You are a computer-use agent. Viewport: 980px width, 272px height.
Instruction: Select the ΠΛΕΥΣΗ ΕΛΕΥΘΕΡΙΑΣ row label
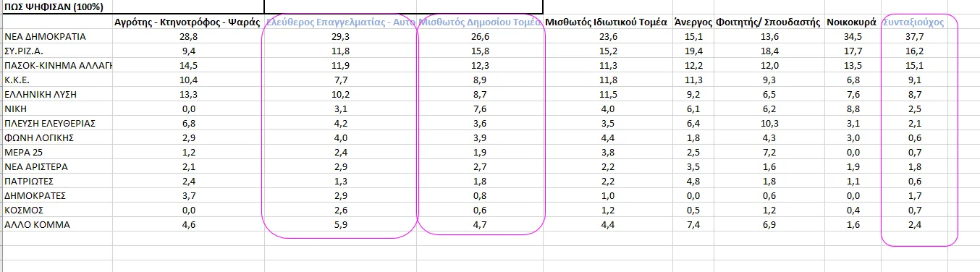coord(56,123)
